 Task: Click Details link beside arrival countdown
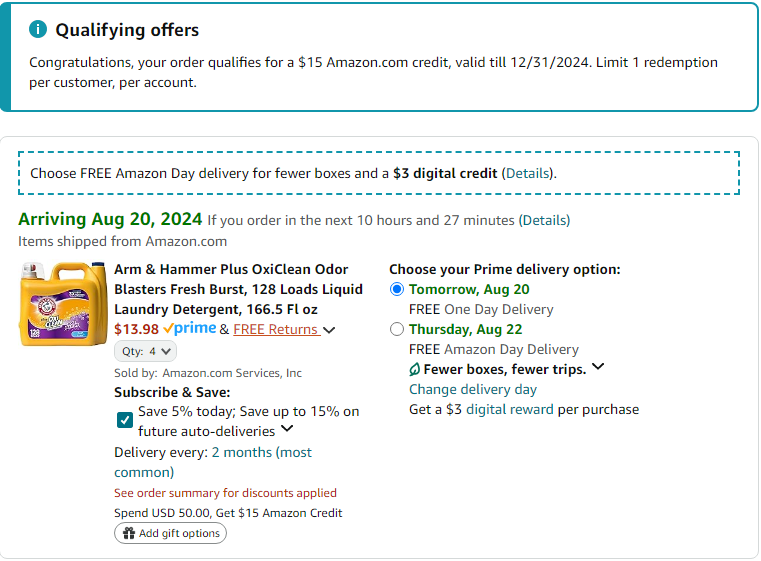point(544,220)
